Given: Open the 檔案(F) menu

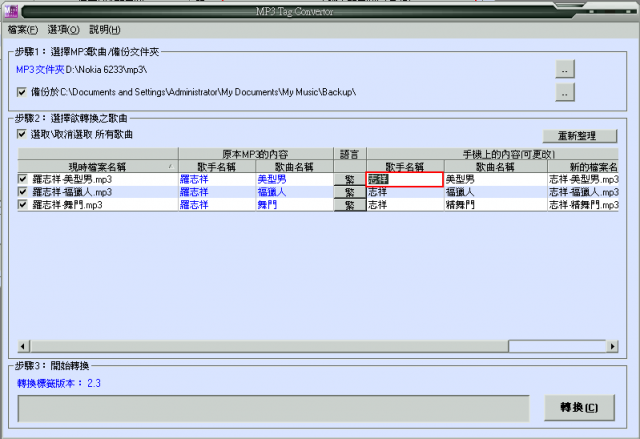Looking at the screenshot, I should click(x=23, y=30).
